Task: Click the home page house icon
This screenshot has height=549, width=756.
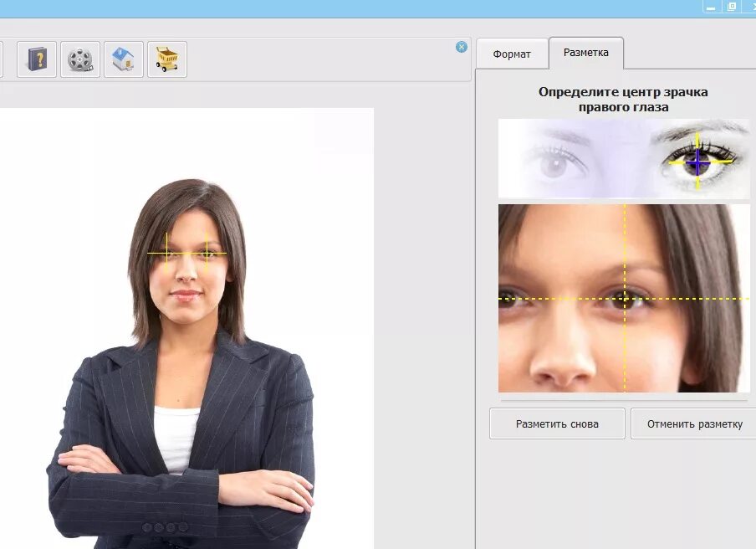Action: (124, 59)
